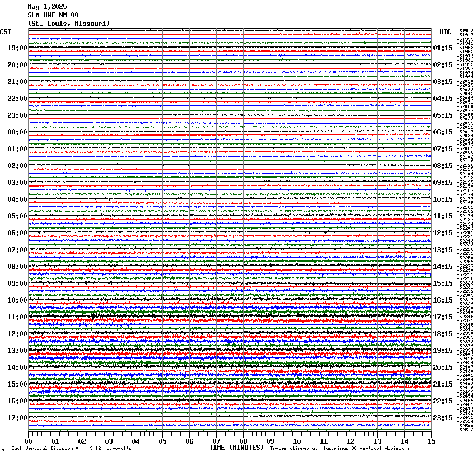476x456 pixels.
Task: Click the 'CST' timezone label
Action: [x=6, y=32]
